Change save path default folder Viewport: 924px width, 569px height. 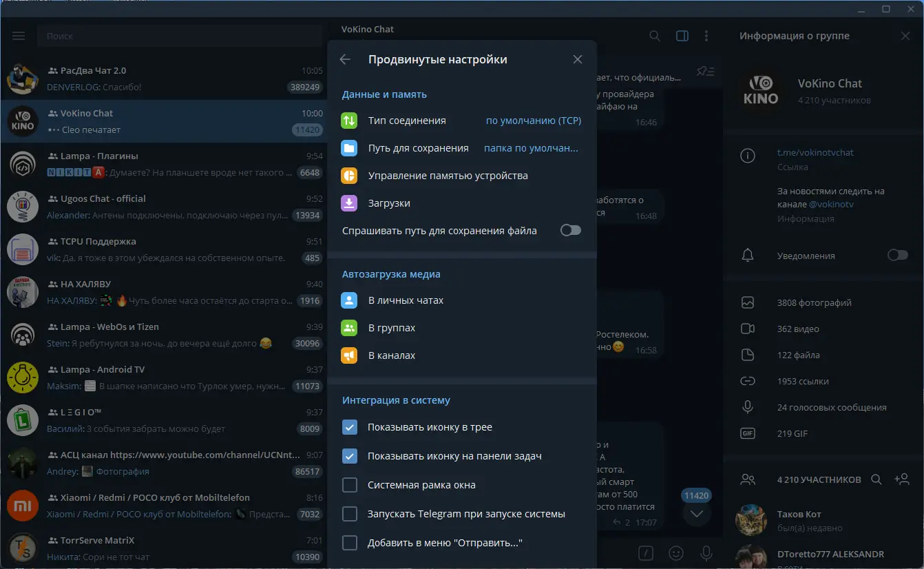click(532, 148)
